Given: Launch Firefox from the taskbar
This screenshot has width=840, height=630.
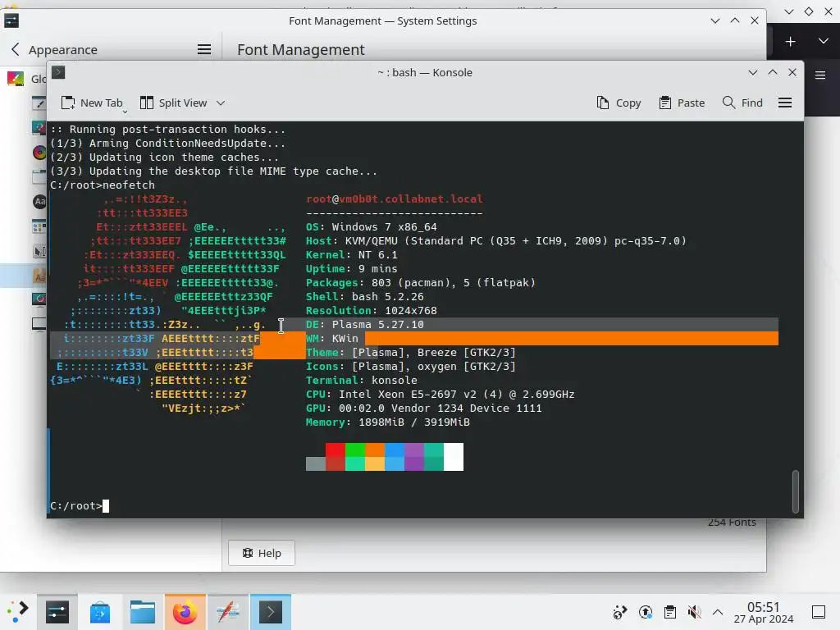Looking at the screenshot, I should click(185, 612).
